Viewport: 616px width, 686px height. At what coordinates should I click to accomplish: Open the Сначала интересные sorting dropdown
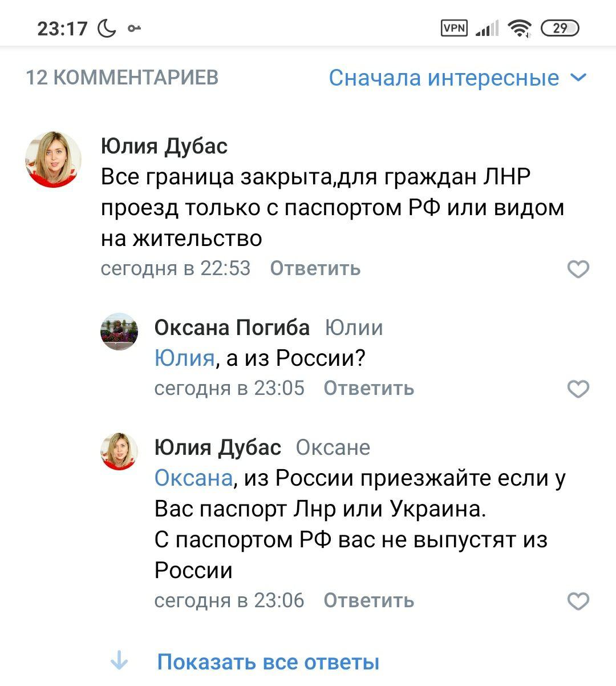[x=442, y=78]
